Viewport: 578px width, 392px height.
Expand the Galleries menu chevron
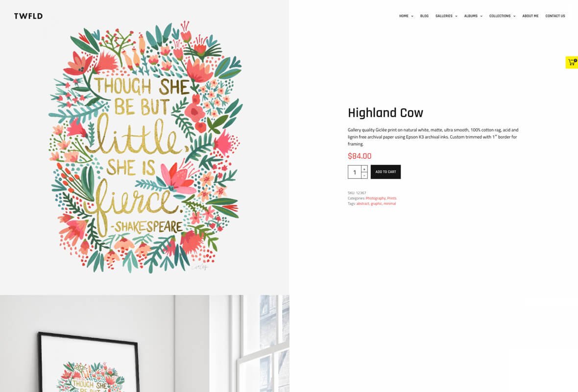coord(457,16)
